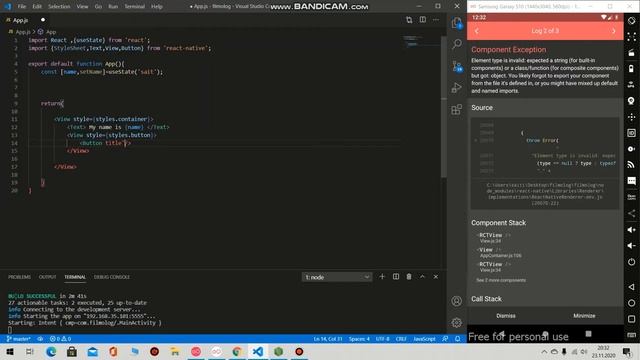
Task: Open emulator network (wifi) widget
Action: 631,165
